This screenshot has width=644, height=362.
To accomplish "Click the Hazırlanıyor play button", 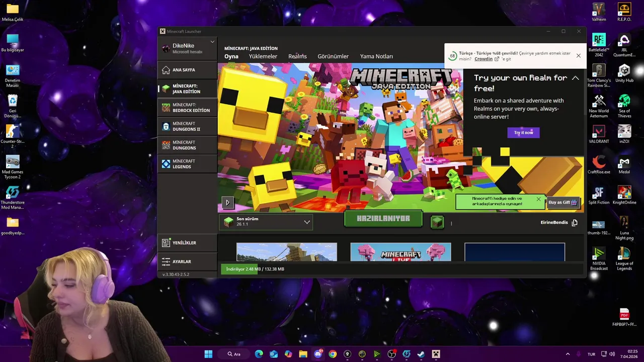I will [383, 219].
